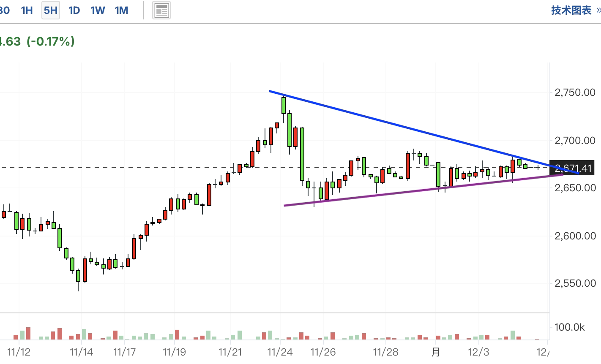Viewport: 601px width, 364px height.
Task: Open the chart layout icon
Action: (161, 11)
